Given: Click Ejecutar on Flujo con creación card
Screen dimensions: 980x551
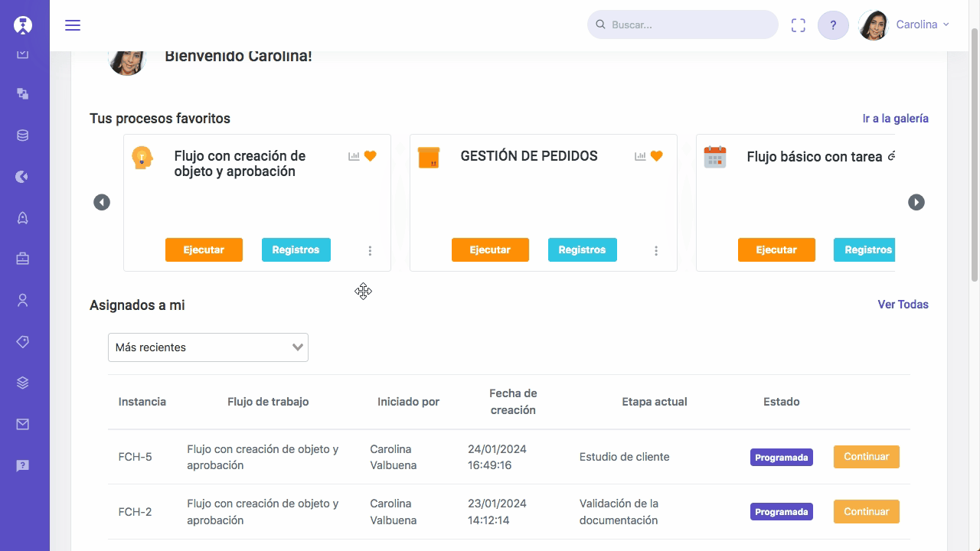Looking at the screenshot, I should point(204,250).
